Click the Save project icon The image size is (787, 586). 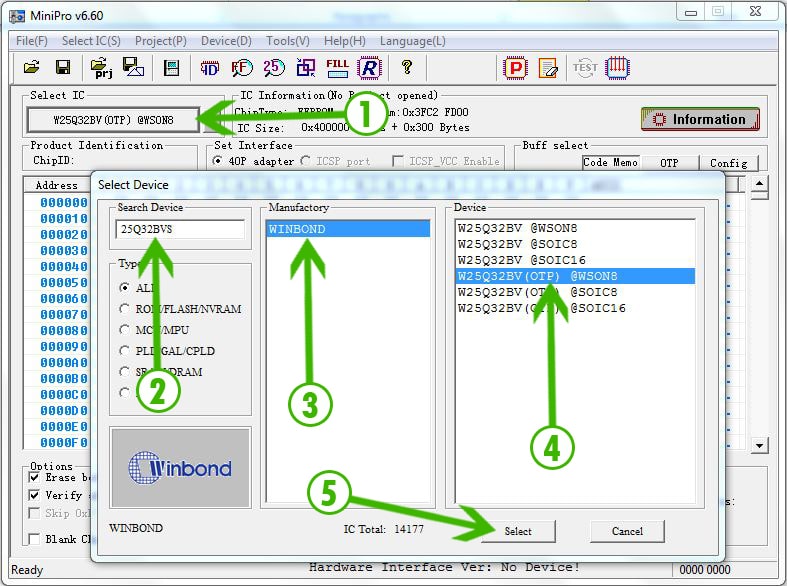click(133, 67)
